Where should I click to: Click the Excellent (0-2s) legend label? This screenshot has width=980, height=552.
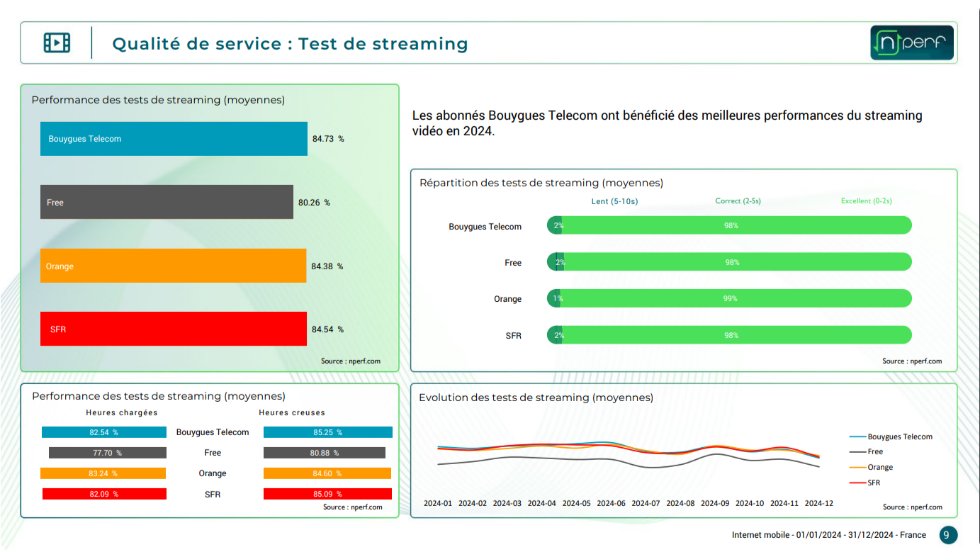pyautogui.click(x=866, y=201)
